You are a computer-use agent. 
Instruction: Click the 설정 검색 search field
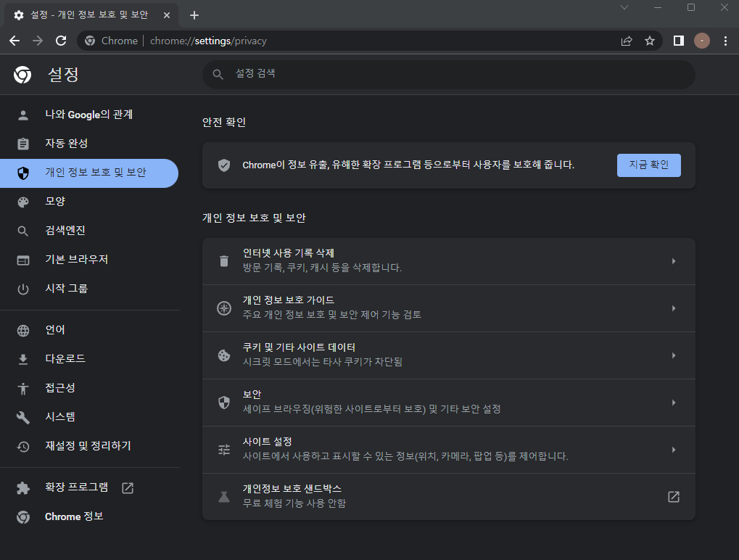(x=449, y=74)
